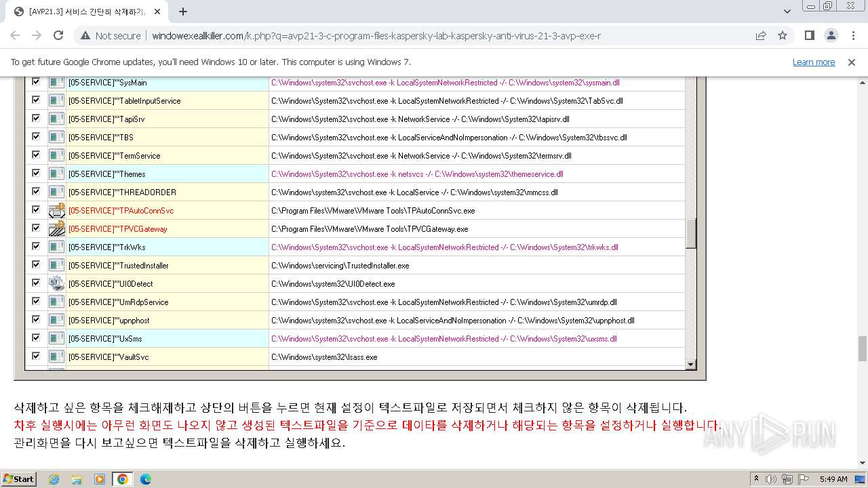868x488 pixels.
Task: Open Windows Explorer from the taskbar
Action: [77, 479]
